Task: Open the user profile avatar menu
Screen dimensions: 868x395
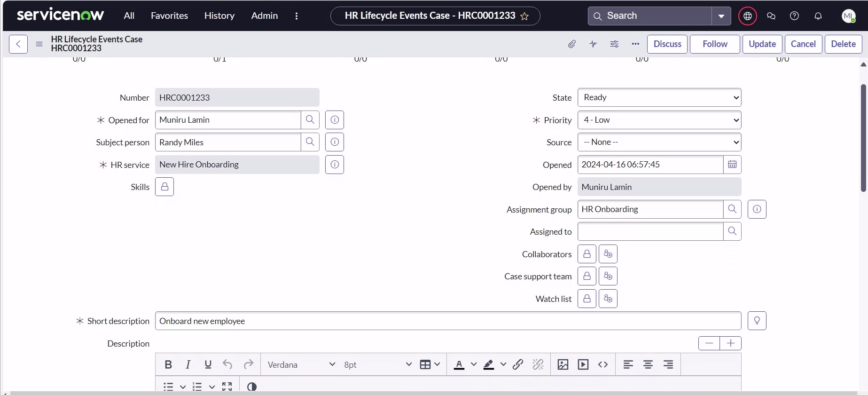Action: 849,16
